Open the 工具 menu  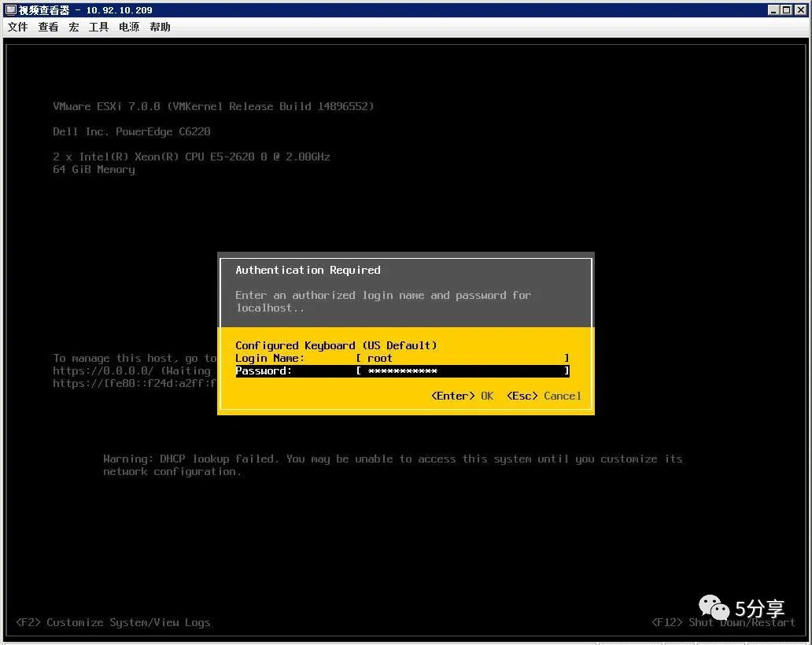pos(98,27)
